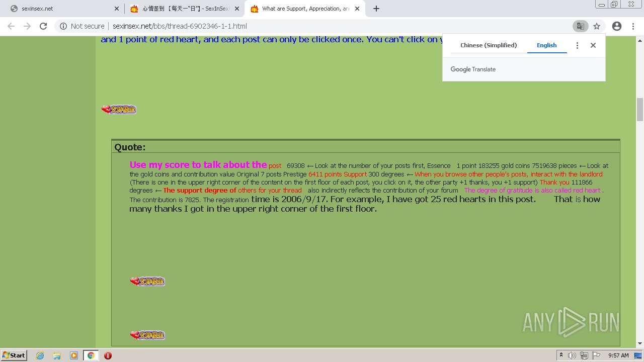The height and width of the screenshot is (362, 644).
Task: Open the Action Center flag icon
Action: [x=596, y=355]
